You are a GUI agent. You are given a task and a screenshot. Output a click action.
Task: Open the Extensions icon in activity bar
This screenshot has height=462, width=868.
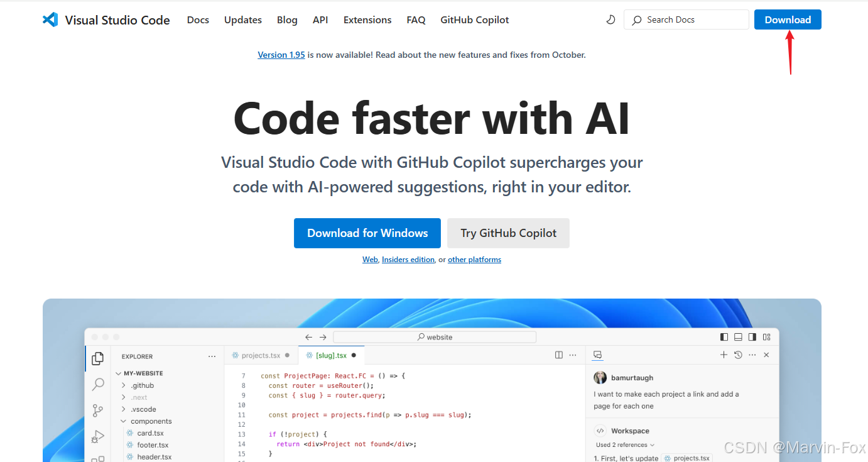(98, 459)
